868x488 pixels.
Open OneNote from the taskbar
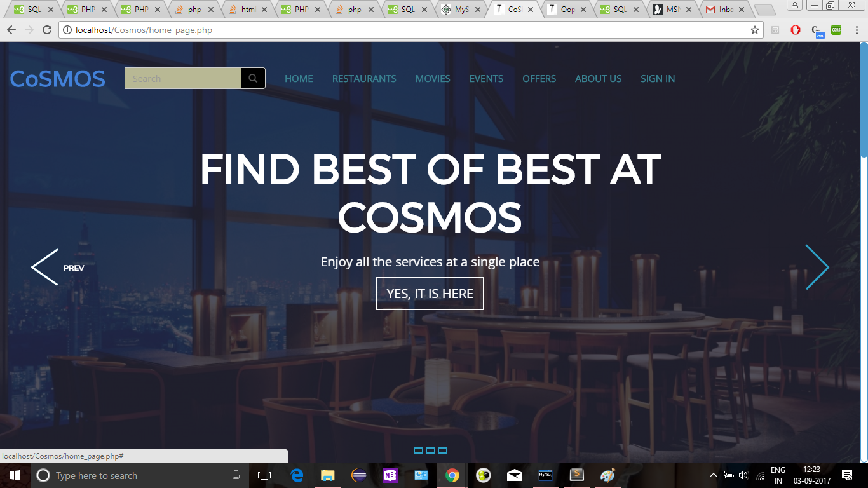click(x=390, y=475)
